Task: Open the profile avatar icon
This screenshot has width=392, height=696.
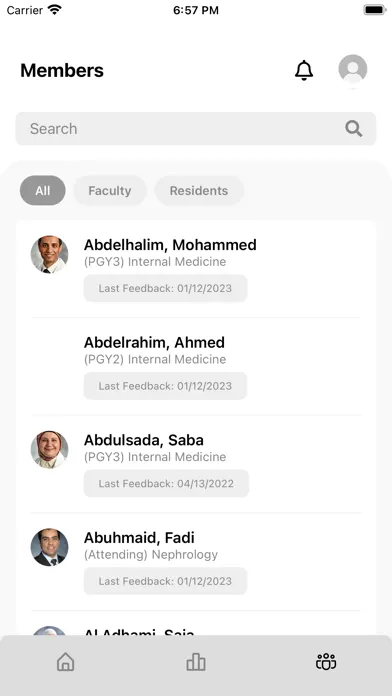Action: tap(352, 69)
